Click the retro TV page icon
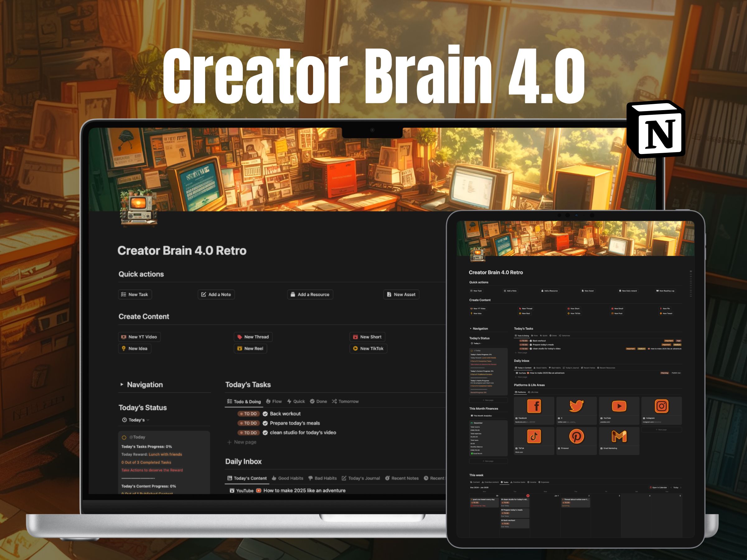747x560 pixels. pyautogui.click(x=139, y=207)
